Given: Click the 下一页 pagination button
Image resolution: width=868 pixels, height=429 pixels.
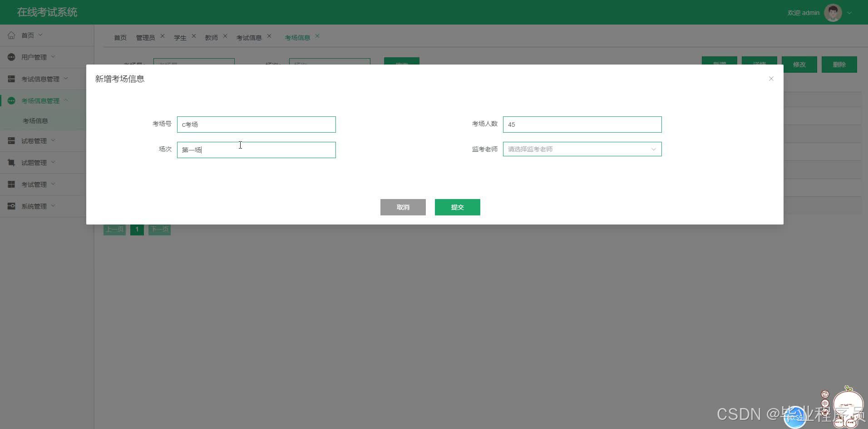Looking at the screenshot, I should coord(159,229).
